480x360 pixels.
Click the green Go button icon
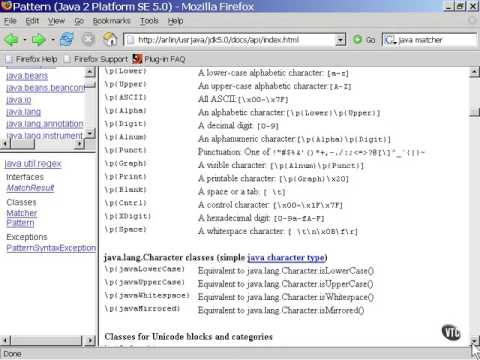357,40
